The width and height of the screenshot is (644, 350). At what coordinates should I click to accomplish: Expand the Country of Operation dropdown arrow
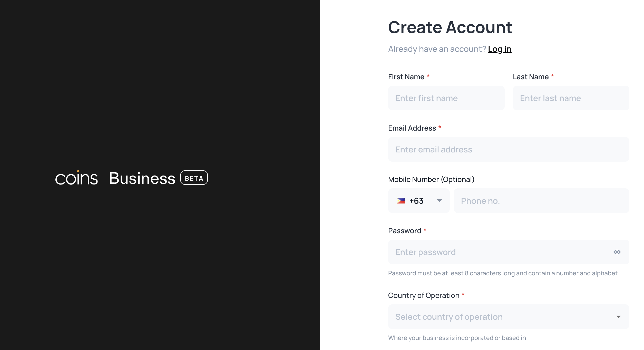618,317
